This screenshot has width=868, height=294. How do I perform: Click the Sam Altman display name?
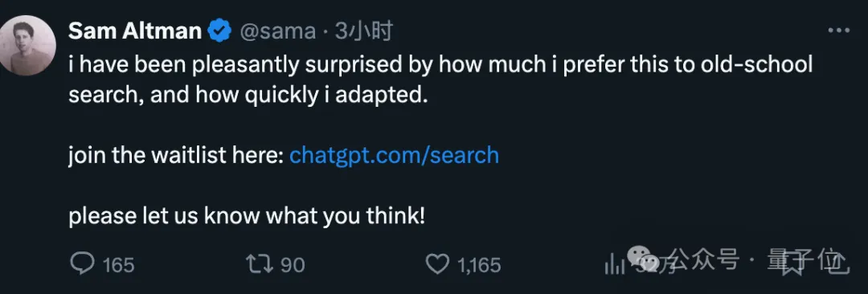coord(135,32)
